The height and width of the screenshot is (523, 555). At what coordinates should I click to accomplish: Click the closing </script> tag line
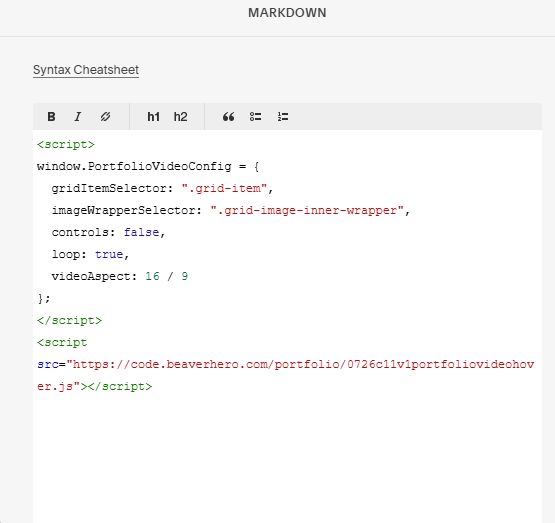point(69,320)
